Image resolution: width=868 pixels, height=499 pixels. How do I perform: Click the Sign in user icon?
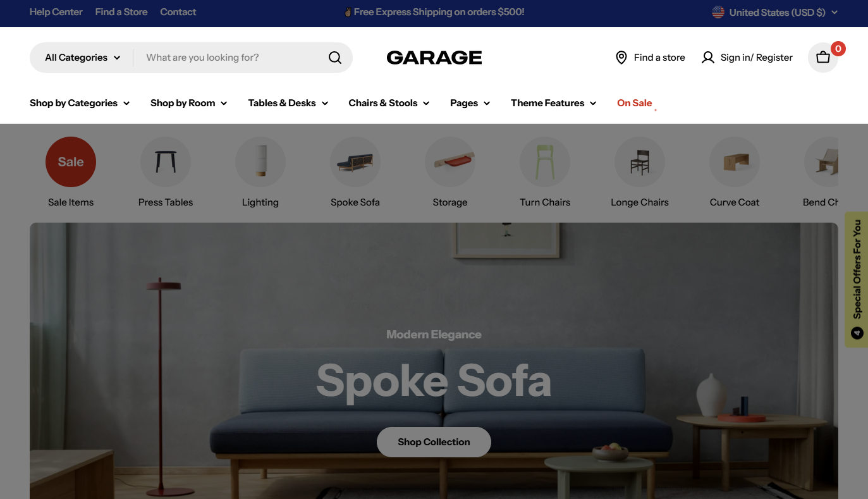pos(708,58)
